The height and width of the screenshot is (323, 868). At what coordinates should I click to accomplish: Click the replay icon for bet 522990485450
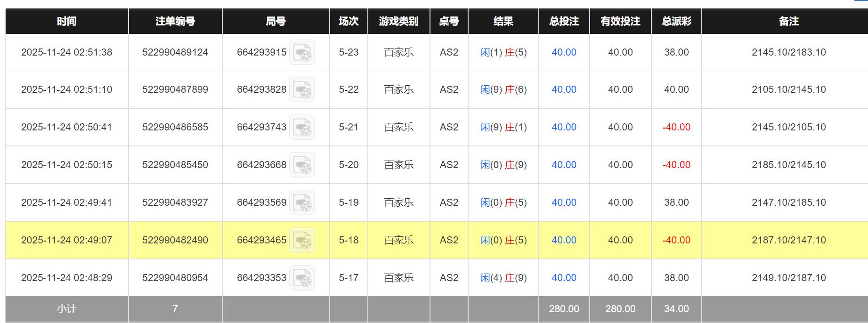tap(304, 165)
